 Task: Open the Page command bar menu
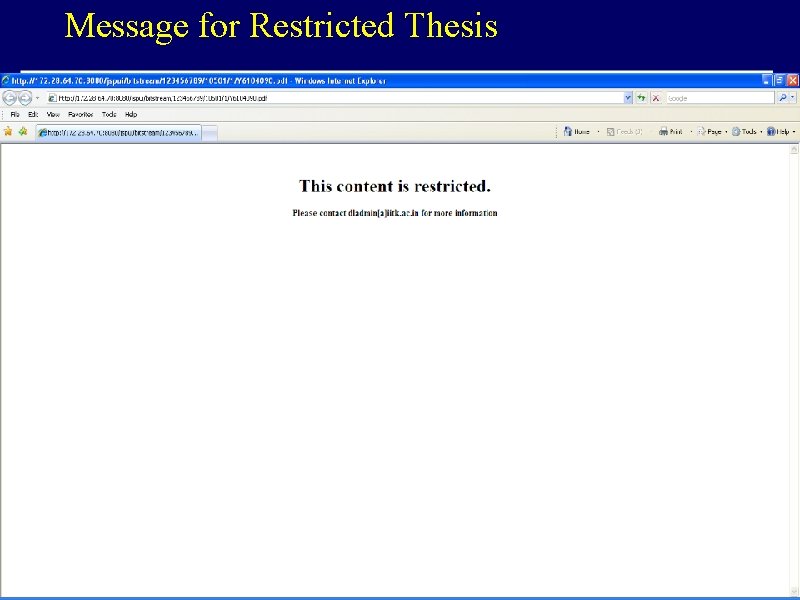pos(712,132)
